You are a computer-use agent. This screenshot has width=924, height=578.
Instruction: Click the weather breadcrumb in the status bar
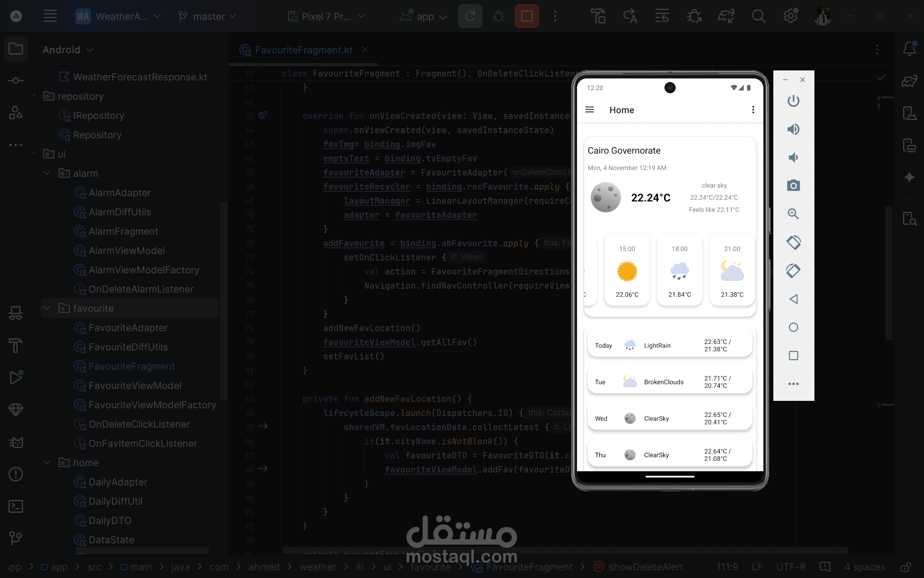point(318,567)
